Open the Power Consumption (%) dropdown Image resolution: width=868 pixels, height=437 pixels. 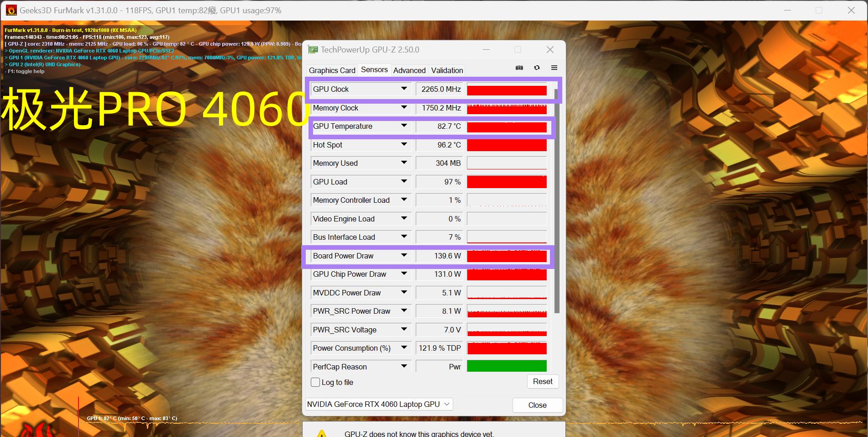[x=404, y=348]
